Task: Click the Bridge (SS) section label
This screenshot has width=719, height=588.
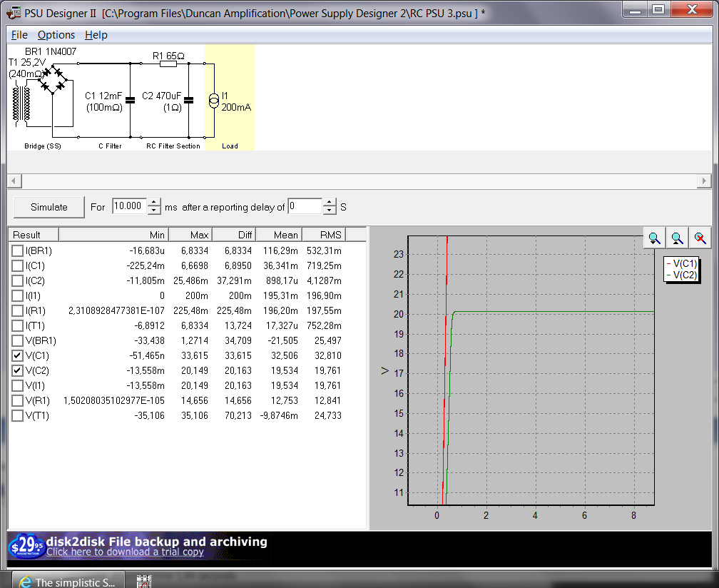Action: point(43,146)
